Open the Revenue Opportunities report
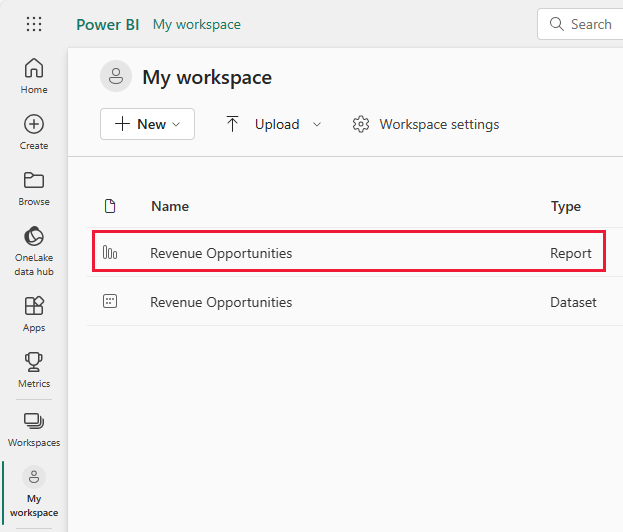Screen dimensions: 623x532 point(221,253)
